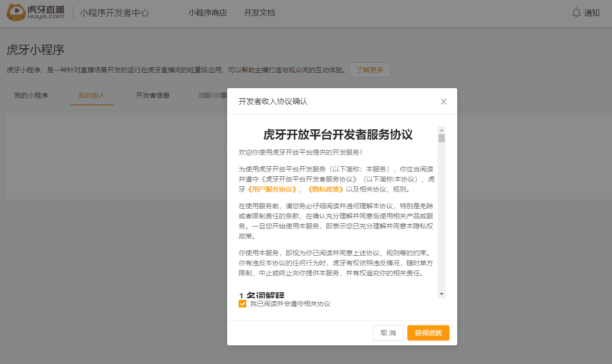Screen dimensions: 612x364
Task: Click the agreement scrollbar thumb
Action: (441, 138)
